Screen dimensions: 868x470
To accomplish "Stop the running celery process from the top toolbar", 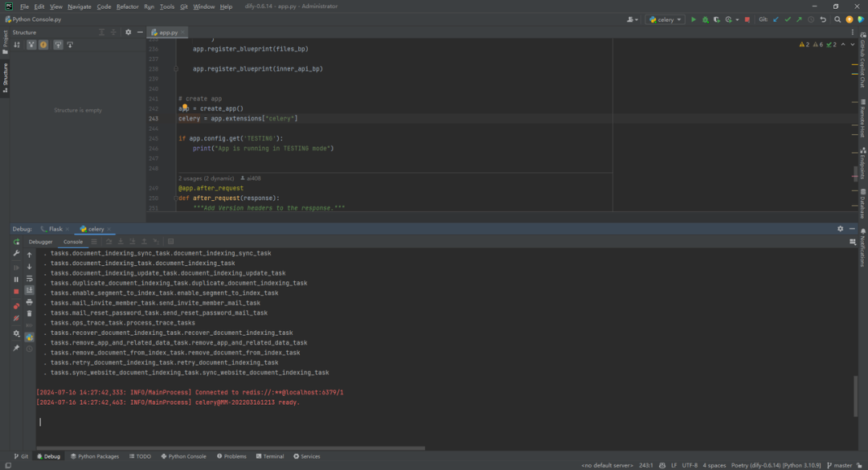I will [747, 19].
